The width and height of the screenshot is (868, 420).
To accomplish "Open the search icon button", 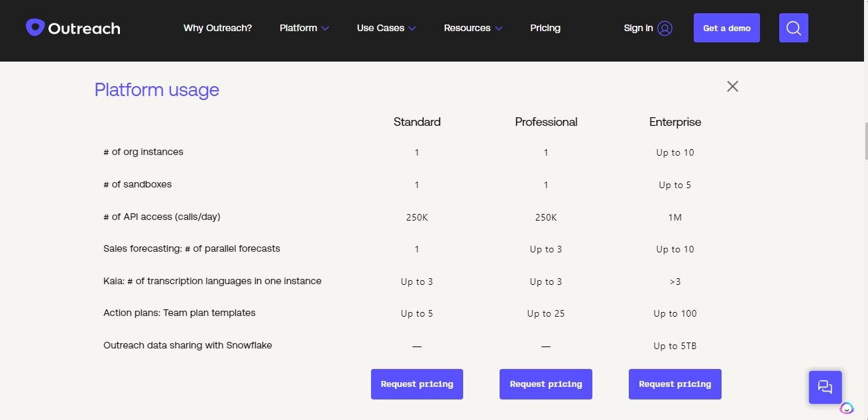I will 793,28.
